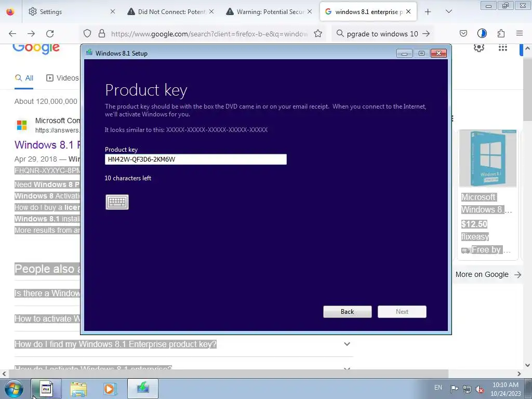Click the vertical scrollbar down arrow

click(527, 365)
